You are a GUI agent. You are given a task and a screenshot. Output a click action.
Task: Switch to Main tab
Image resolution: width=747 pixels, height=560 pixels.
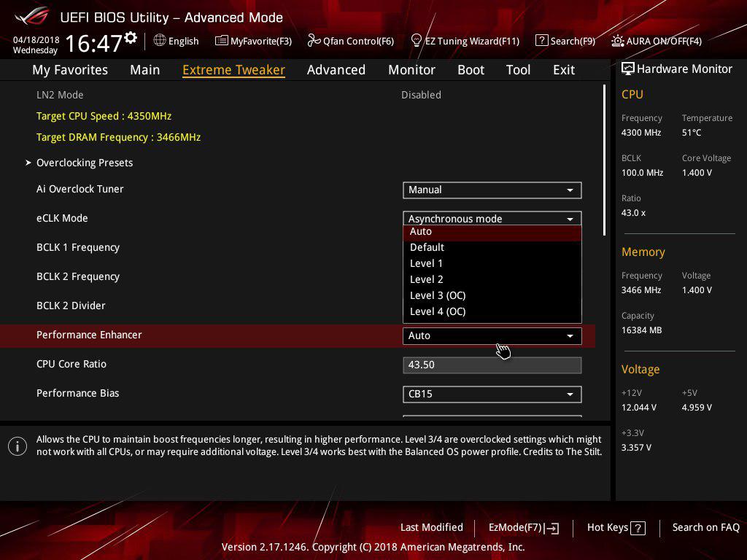pos(145,70)
